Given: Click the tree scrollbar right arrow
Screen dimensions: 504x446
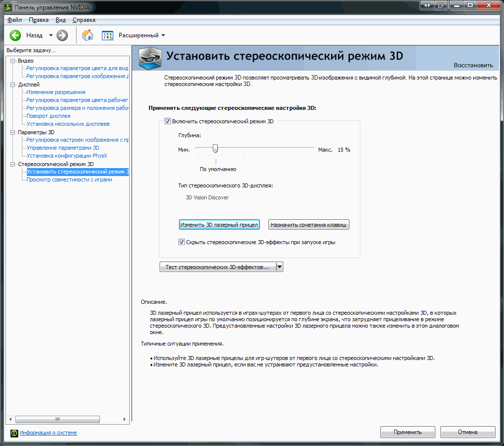Looking at the screenshot, I should (x=125, y=419).
